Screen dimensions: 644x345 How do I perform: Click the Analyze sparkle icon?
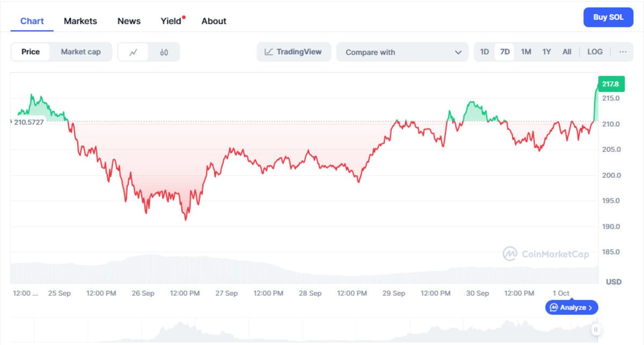[x=554, y=307]
